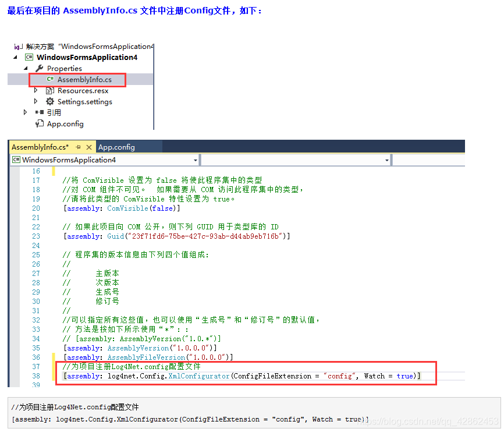Select the Properties folder label
504x432 pixels.
point(64,69)
